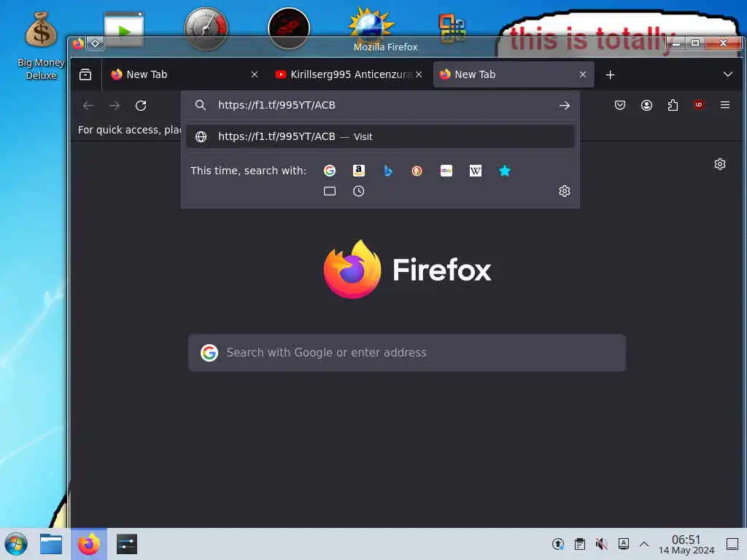Screen dimensions: 747x560
Task: Open the Firefox account icon
Action: [646, 105]
